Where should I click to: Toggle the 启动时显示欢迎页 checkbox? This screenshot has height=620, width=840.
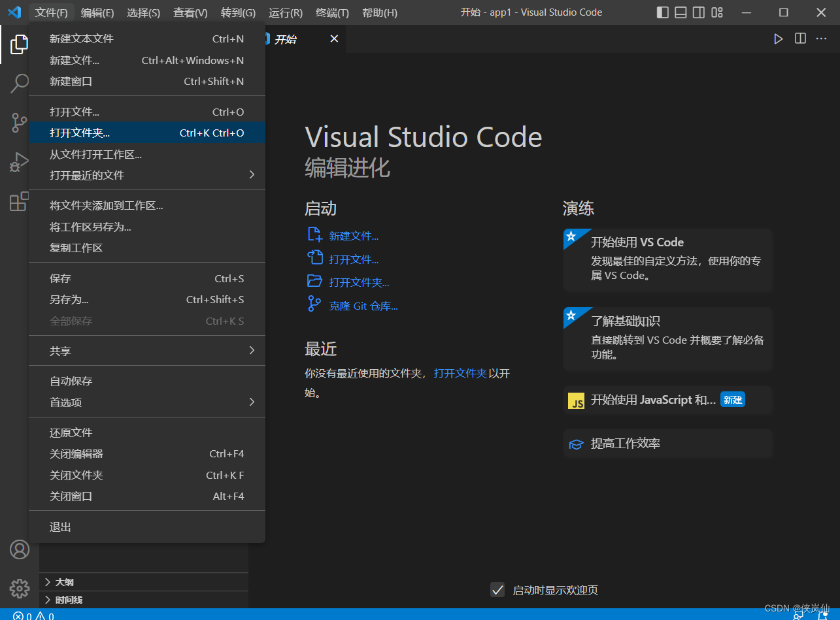[x=497, y=590]
